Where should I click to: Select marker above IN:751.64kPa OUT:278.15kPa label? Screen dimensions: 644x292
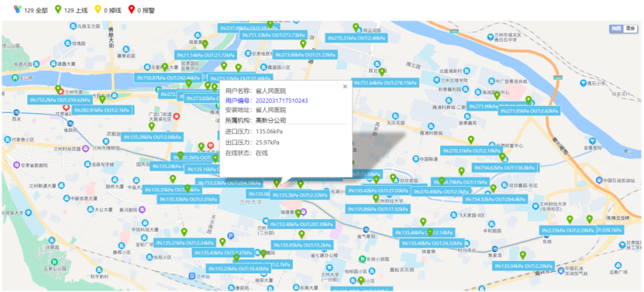click(x=382, y=72)
